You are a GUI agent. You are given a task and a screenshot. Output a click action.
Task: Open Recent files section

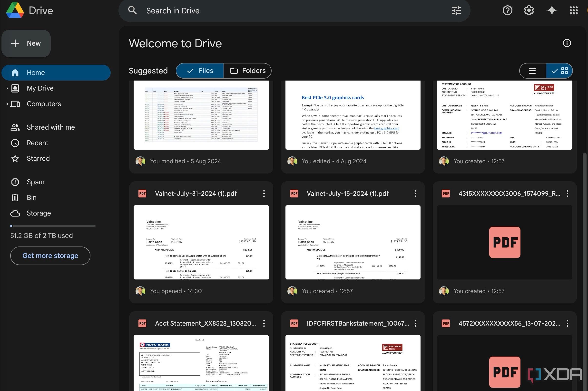tap(38, 143)
